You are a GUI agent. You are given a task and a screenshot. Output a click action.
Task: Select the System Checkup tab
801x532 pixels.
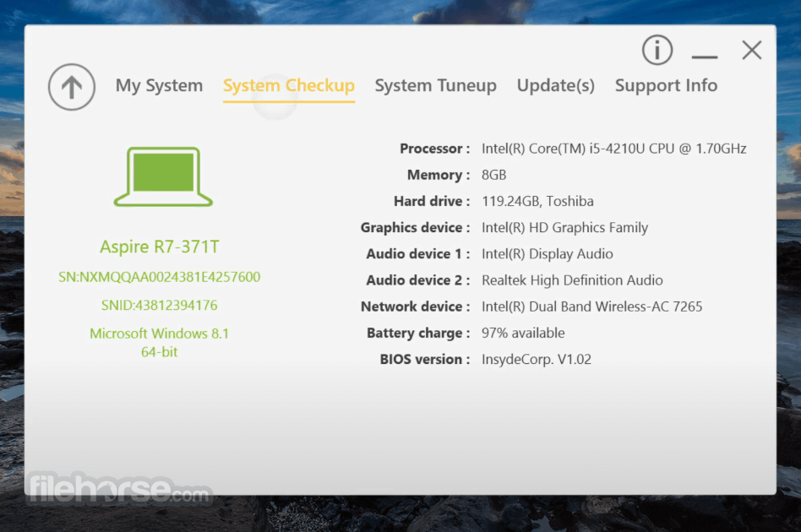[289, 86]
